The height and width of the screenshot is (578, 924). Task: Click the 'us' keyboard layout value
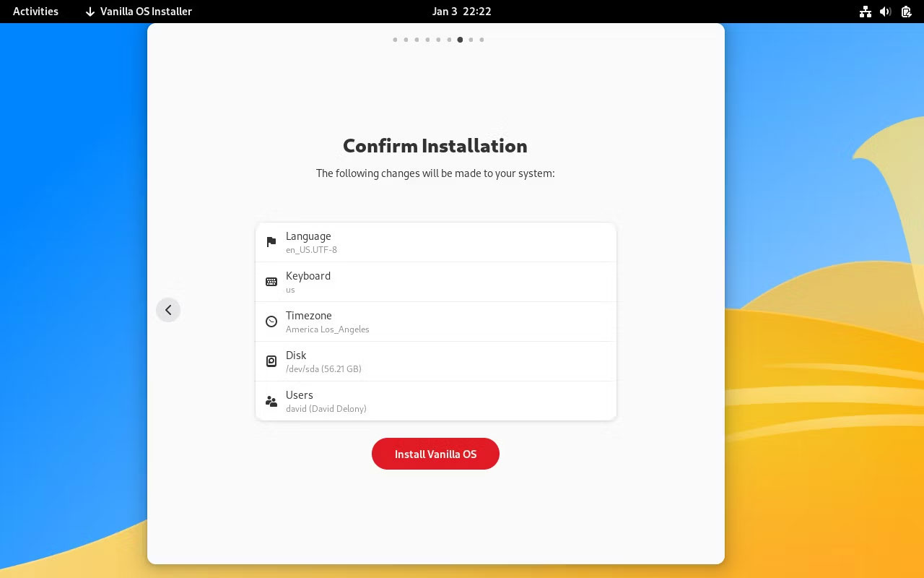click(x=290, y=290)
